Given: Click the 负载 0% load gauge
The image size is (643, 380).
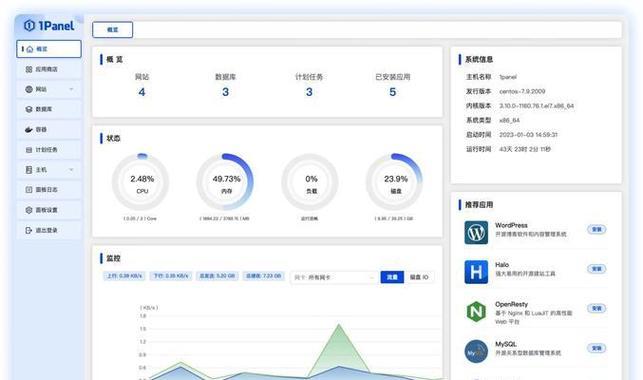Looking at the screenshot, I should tap(310, 182).
